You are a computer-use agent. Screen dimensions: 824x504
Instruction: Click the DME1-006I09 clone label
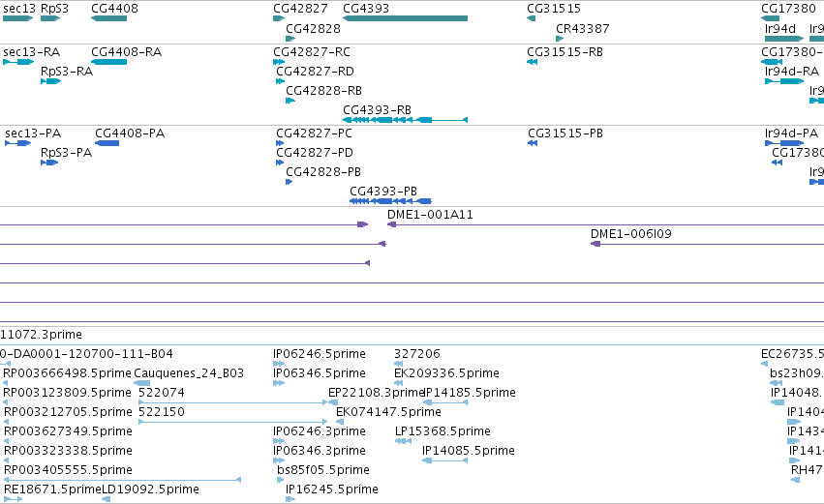click(631, 234)
